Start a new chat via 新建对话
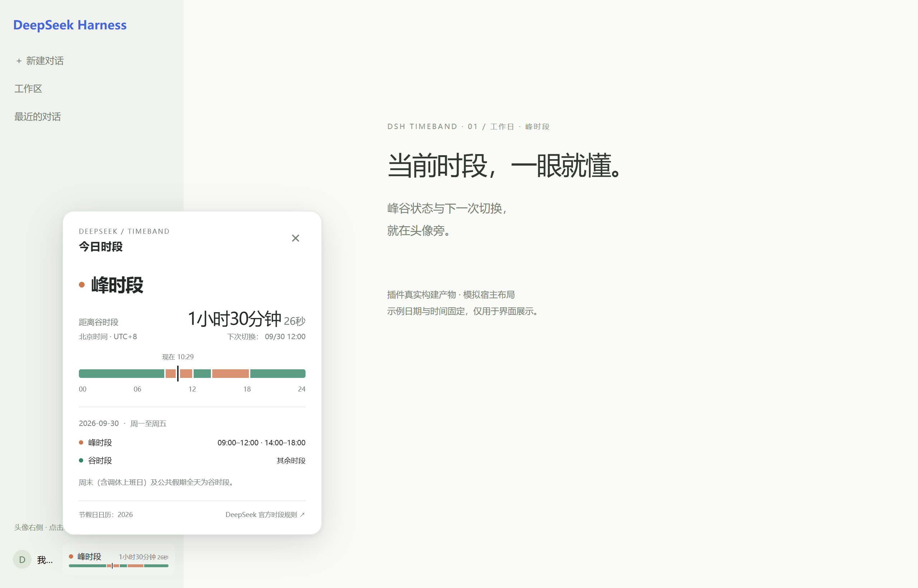This screenshot has width=918, height=588. [x=40, y=61]
